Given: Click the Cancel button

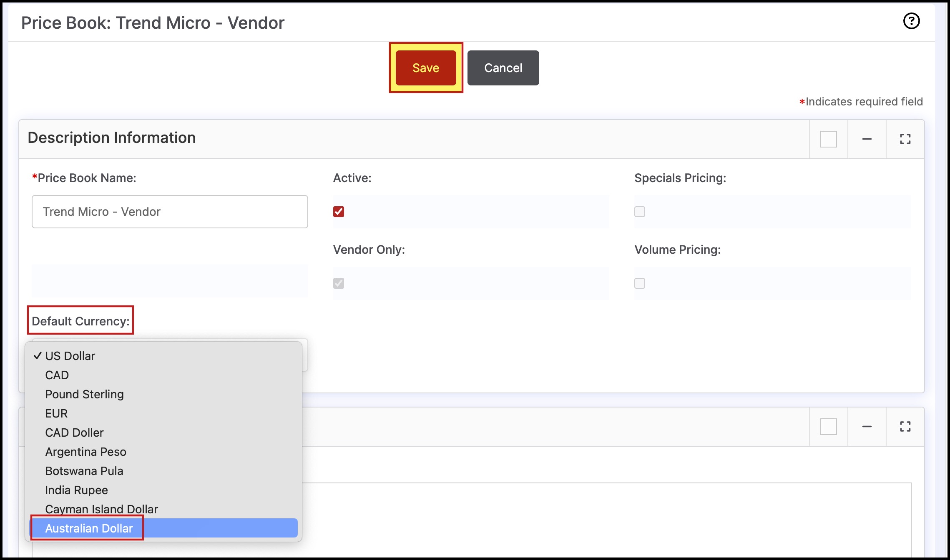Looking at the screenshot, I should 503,68.
